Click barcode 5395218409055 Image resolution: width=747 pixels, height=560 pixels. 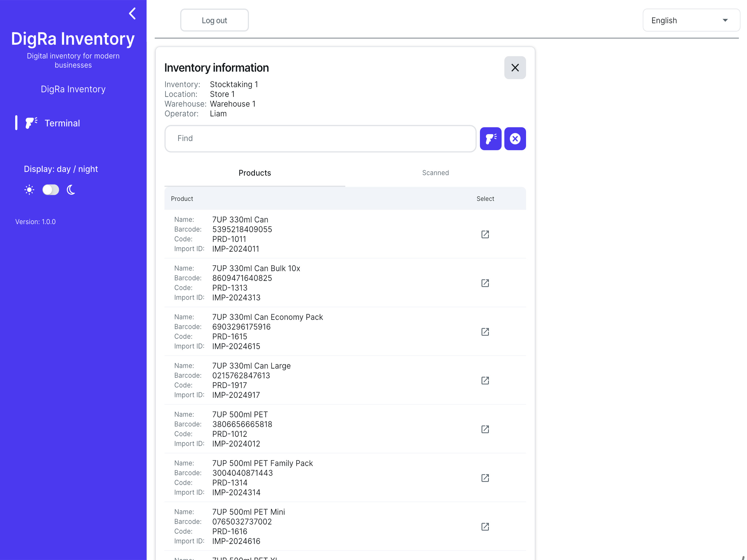242,229
